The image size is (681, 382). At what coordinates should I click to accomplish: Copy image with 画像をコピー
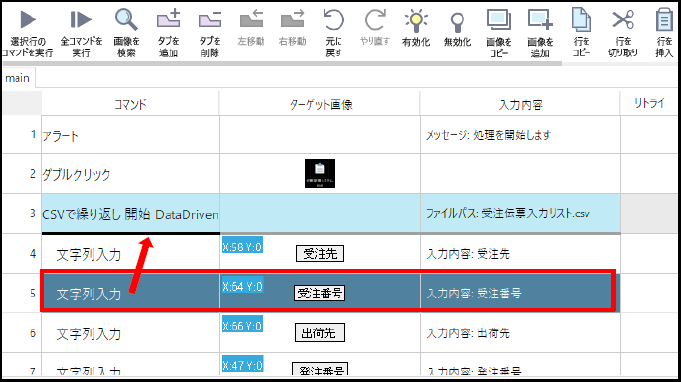[x=499, y=33]
